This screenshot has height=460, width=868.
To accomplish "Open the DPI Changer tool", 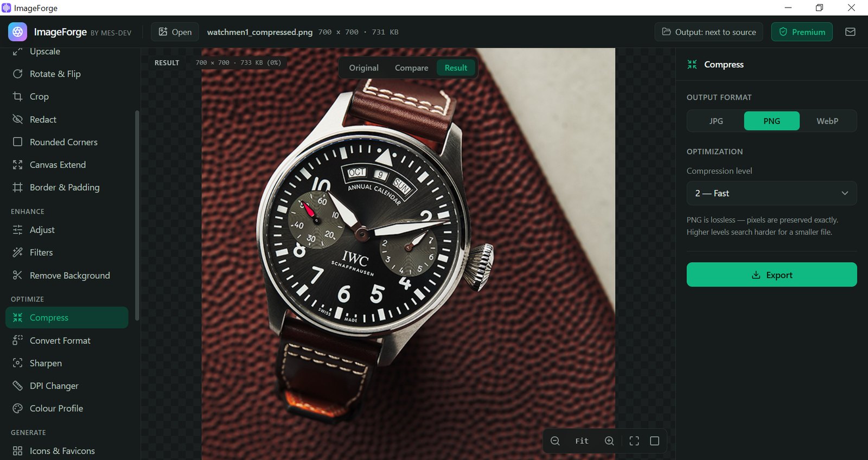I will click(x=67, y=386).
